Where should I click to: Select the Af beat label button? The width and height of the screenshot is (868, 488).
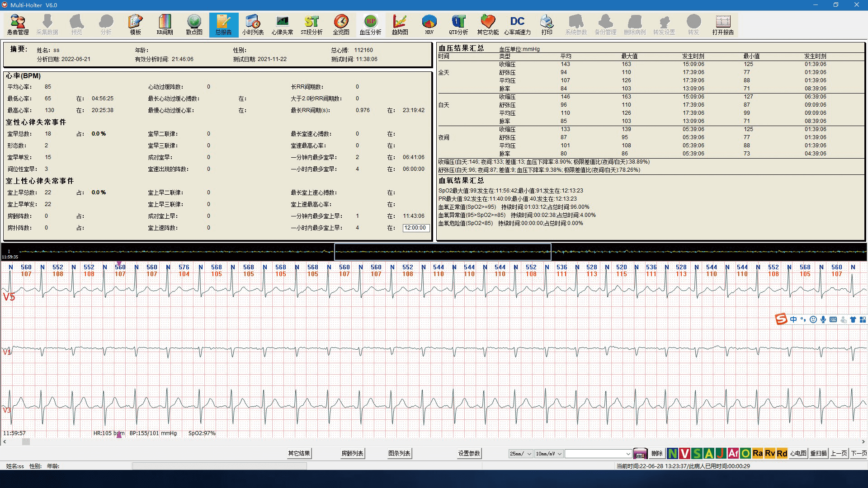pyautogui.click(x=733, y=453)
